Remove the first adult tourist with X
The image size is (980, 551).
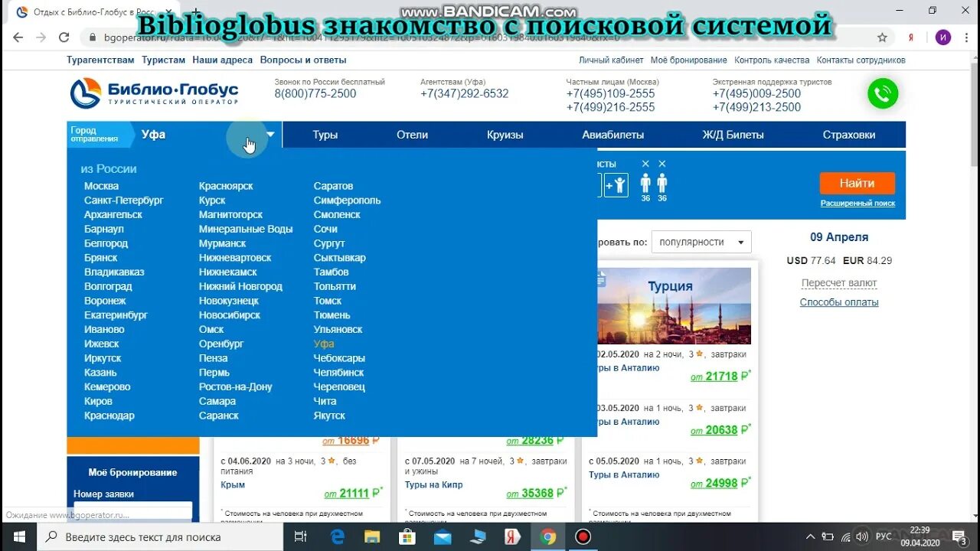click(x=645, y=164)
